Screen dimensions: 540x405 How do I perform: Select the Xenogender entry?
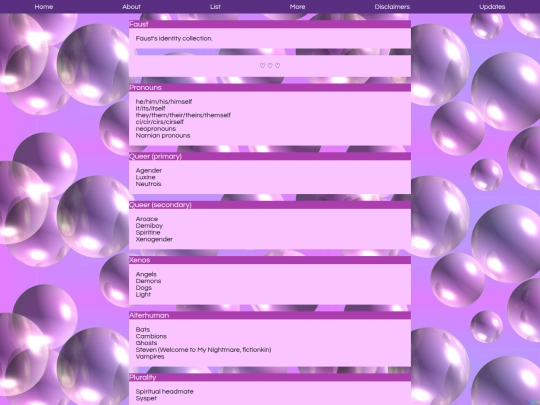click(154, 239)
